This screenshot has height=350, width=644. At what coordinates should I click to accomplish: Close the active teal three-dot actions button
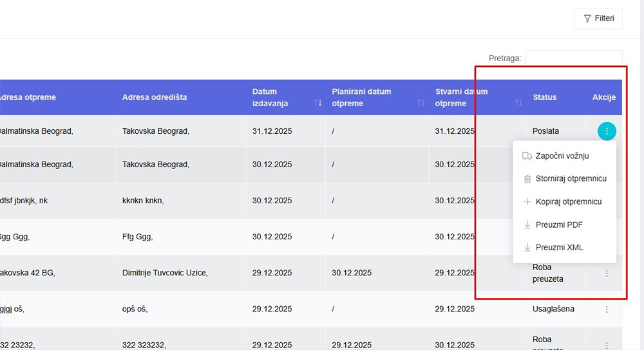607,131
